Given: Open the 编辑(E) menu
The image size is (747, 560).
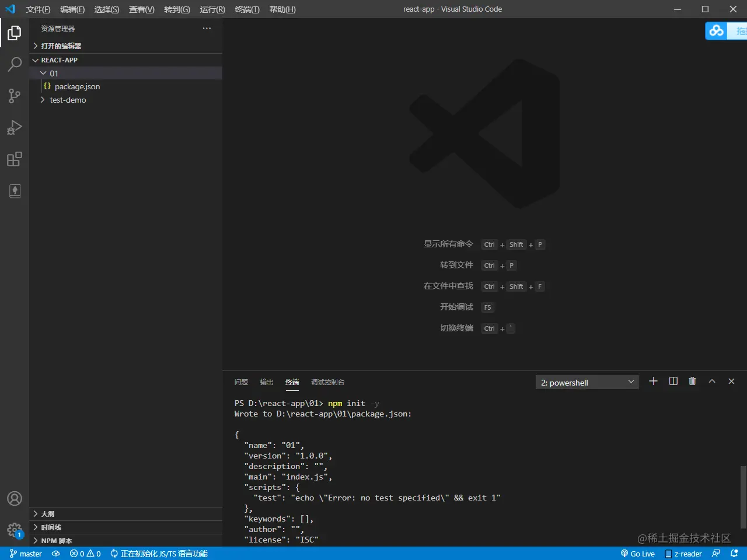Looking at the screenshot, I should coord(72,9).
